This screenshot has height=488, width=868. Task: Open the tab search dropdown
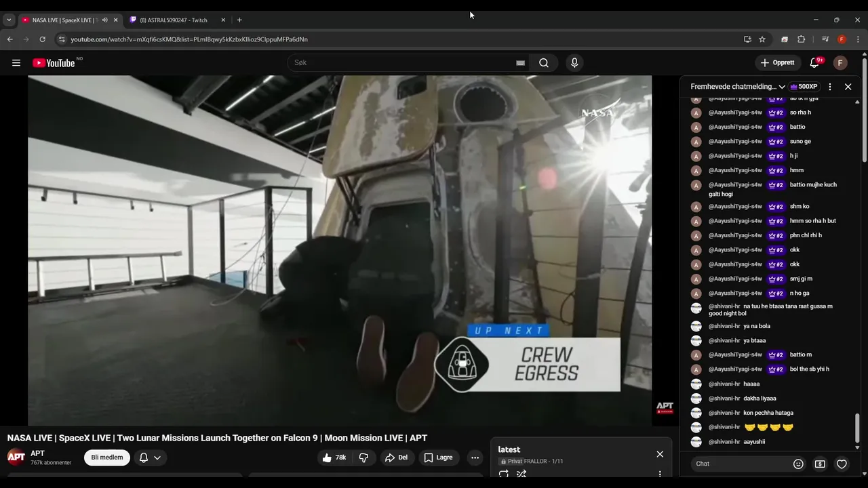coord(9,20)
